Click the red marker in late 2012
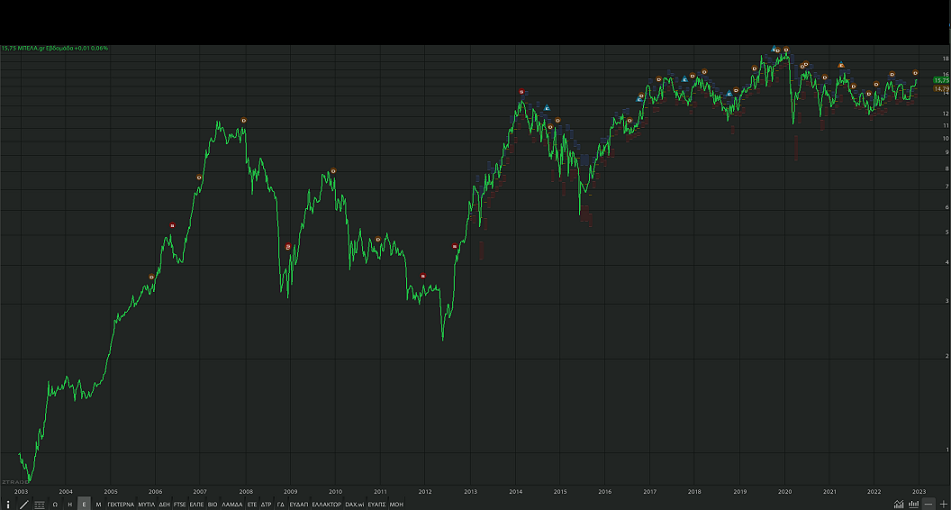 [x=455, y=246]
